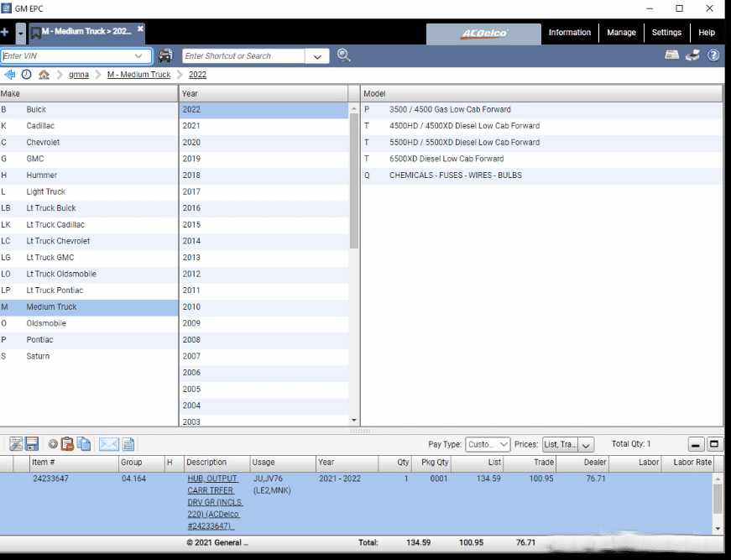Viewport: 731px width, 560px height.
Task: Click the printer icon in top toolbar
Action: pyautogui.click(x=692, y=55)
